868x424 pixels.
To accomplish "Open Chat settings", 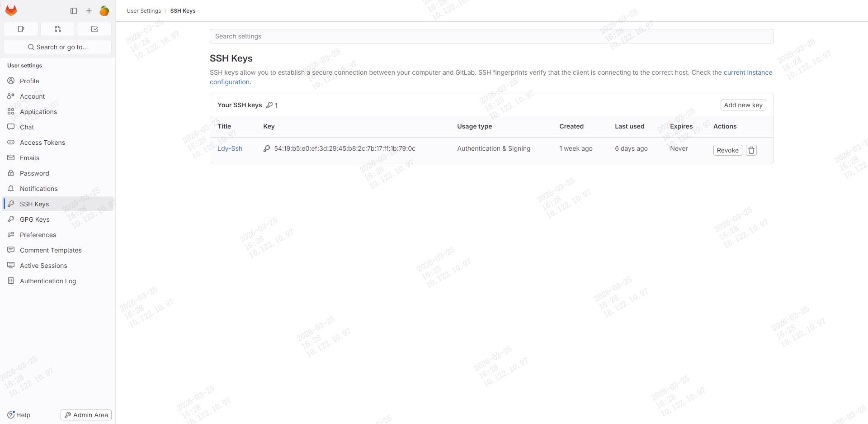I will (x=58, y=127).
